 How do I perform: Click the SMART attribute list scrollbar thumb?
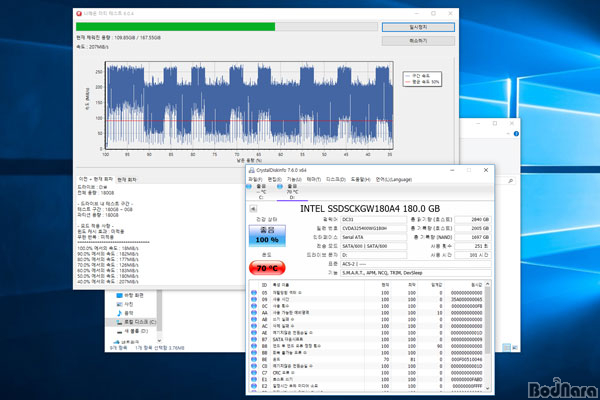click(x=488, y=321)
